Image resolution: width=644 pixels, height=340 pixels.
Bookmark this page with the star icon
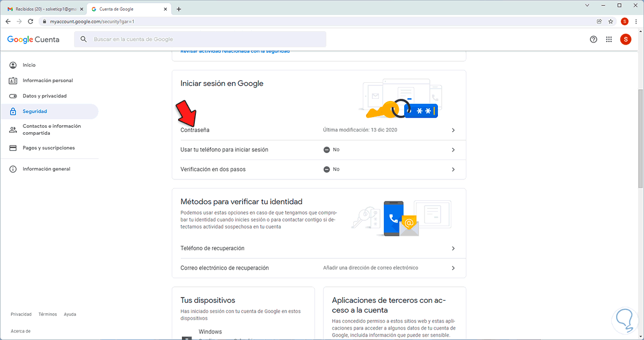pos(611,21)
